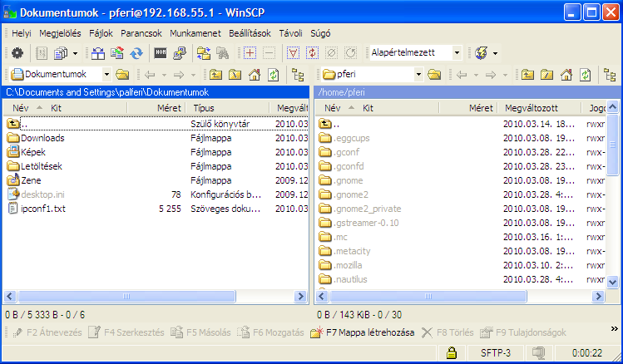623x364 pixels.
Task: Click the synchronize directories icon
Action: (136, 53)
